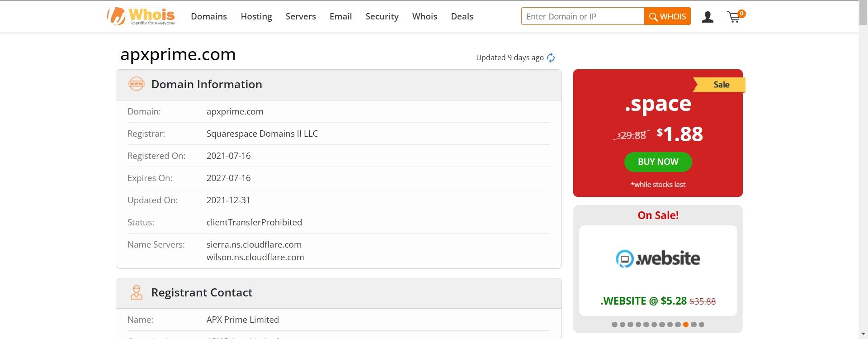Click the while stocks last note
Image resolution: width=868 pixels, height=339 pixels.
click(658, 184)
